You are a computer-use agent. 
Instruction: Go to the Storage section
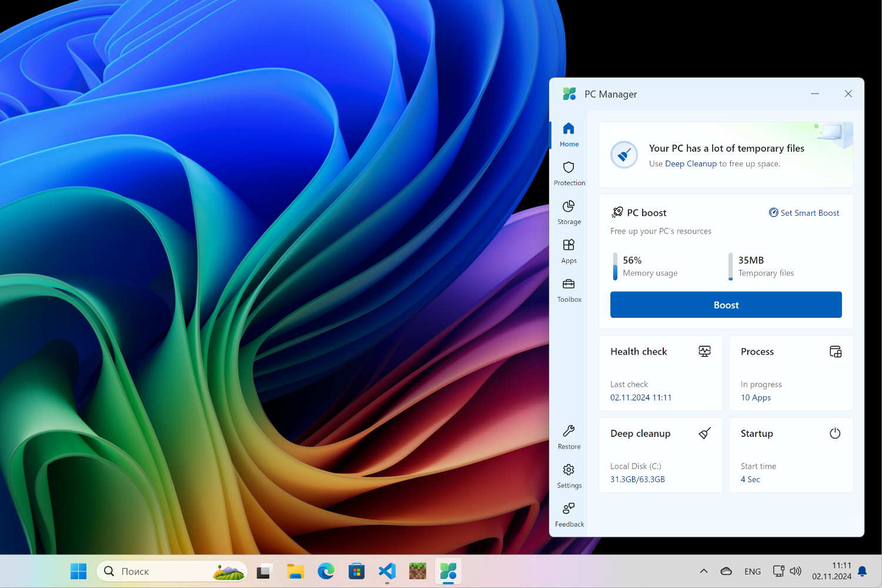point(569,212)
